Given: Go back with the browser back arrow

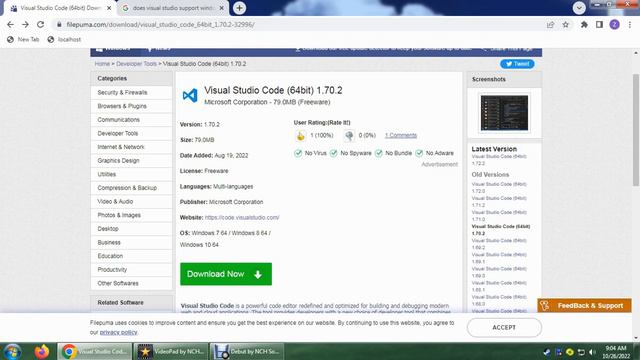Looking at the screenshot, I should [x=11, y=24].
